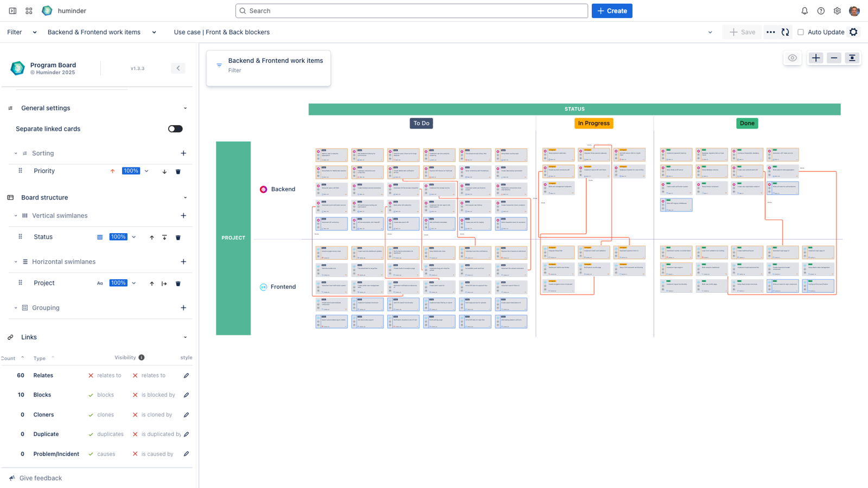
Task: Click the red ascending sort arrow on Priority
Action: coord(112,171)
